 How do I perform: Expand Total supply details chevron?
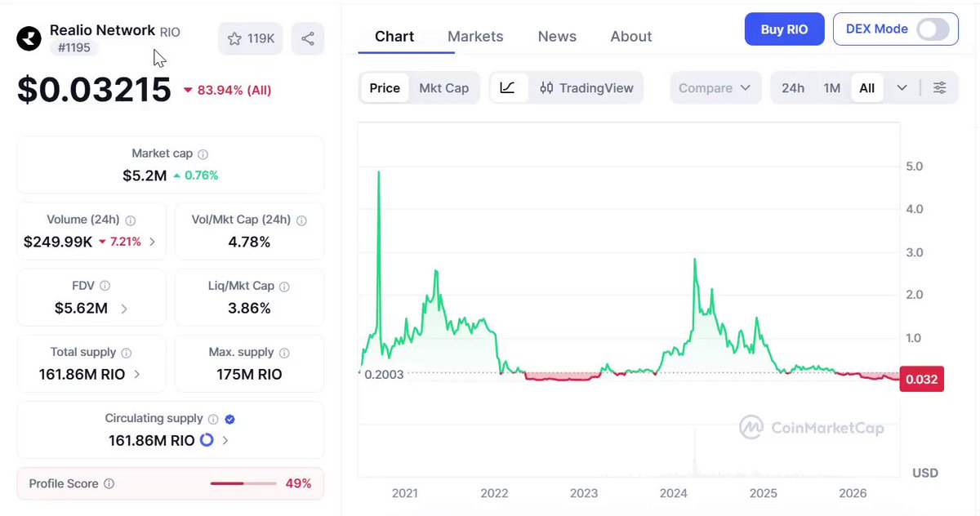coord(136,374)
